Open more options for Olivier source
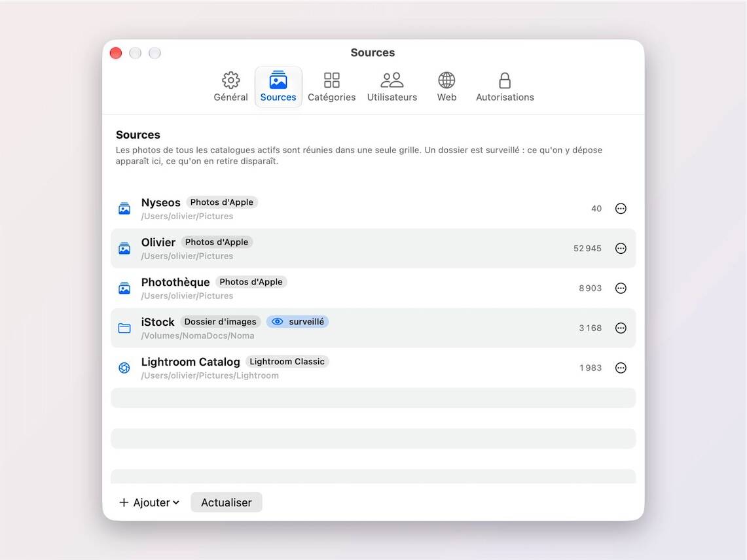 click(621, 249)
